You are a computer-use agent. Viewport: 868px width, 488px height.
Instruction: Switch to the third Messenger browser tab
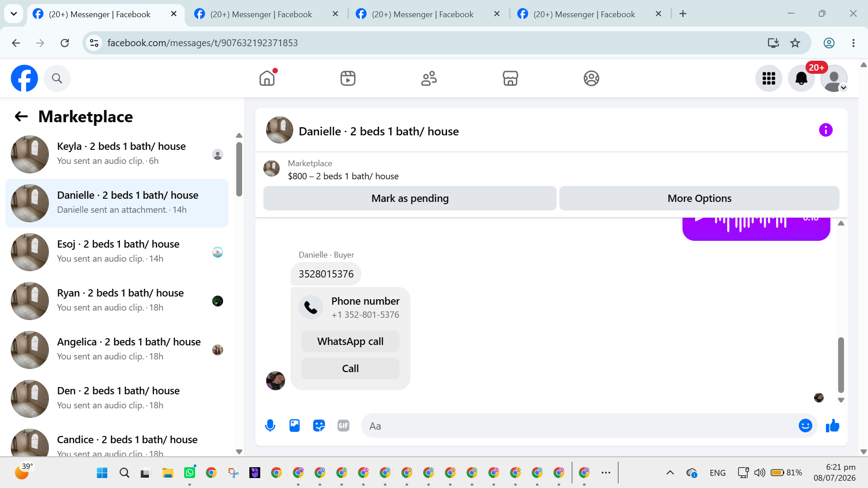tap(429, 14)
